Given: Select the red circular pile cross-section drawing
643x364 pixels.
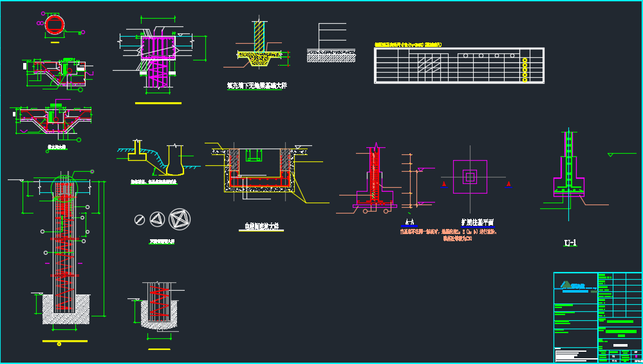Looking at the screenshot, I should [x=55, y=26].
